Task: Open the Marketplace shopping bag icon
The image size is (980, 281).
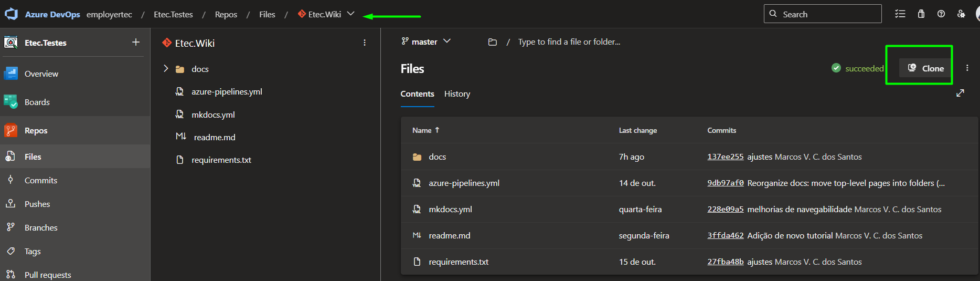Action: click(921, 14)
